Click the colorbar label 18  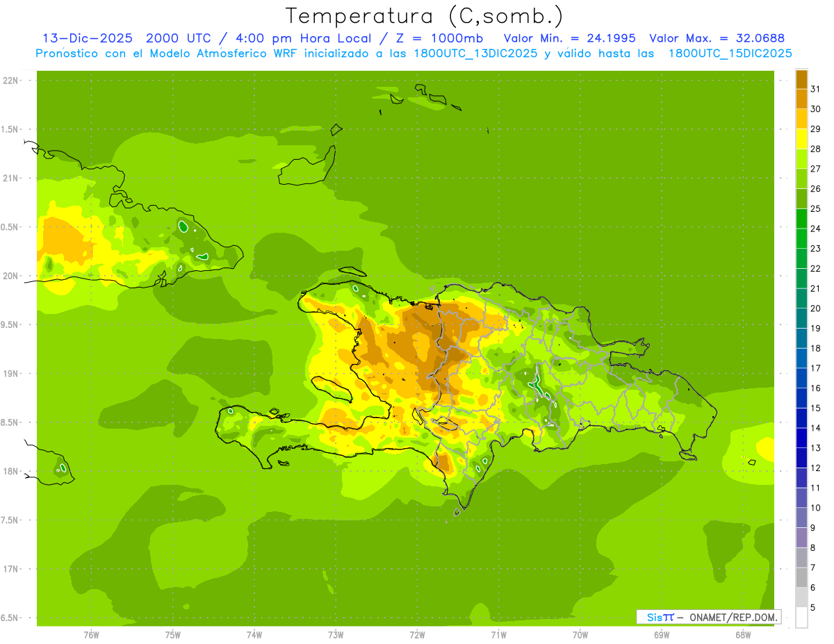(816, 348)
